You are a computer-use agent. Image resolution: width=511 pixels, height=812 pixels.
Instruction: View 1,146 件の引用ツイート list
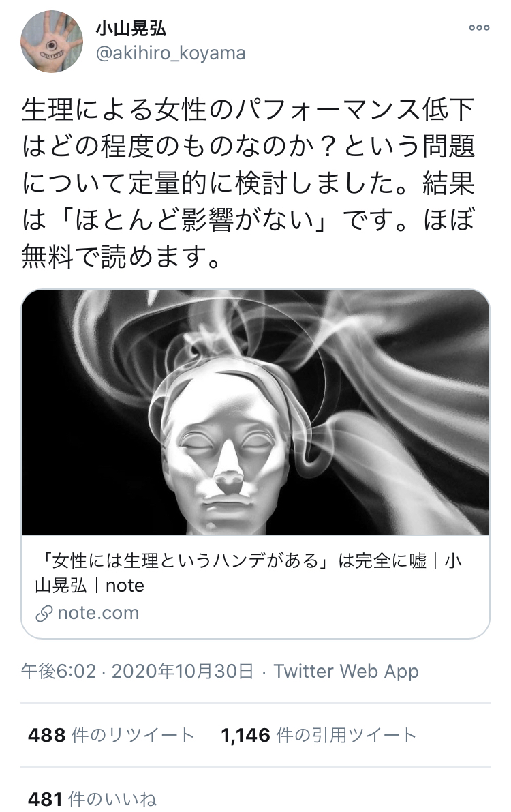[x=319, y=736]
